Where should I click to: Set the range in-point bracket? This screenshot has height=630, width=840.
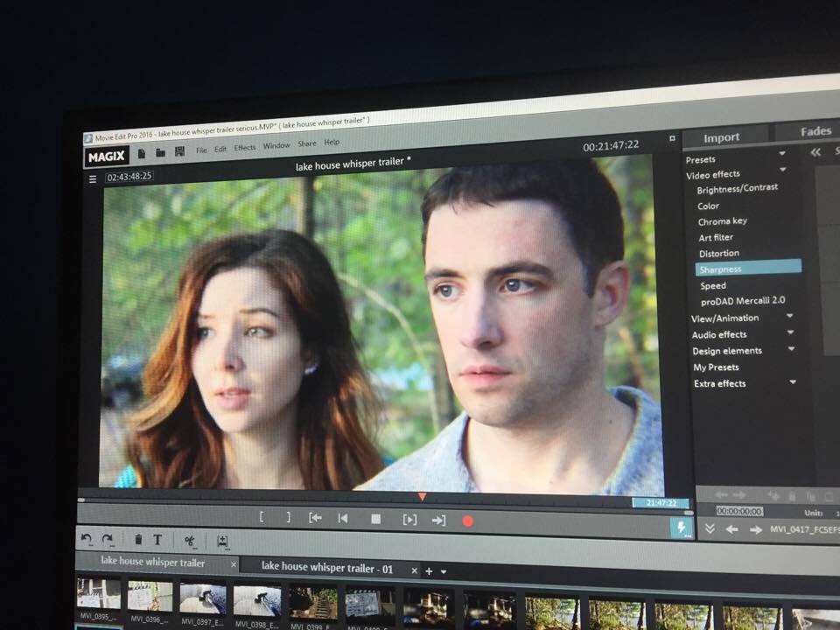tap(262, 517)
